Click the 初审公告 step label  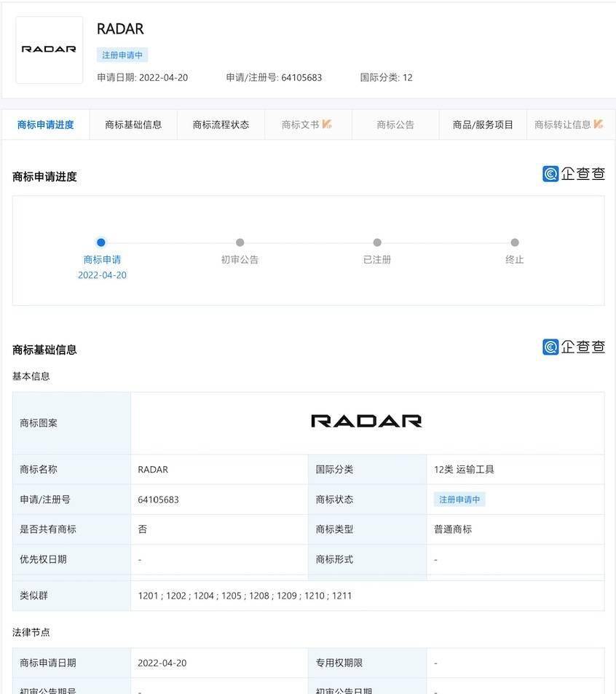240,259
